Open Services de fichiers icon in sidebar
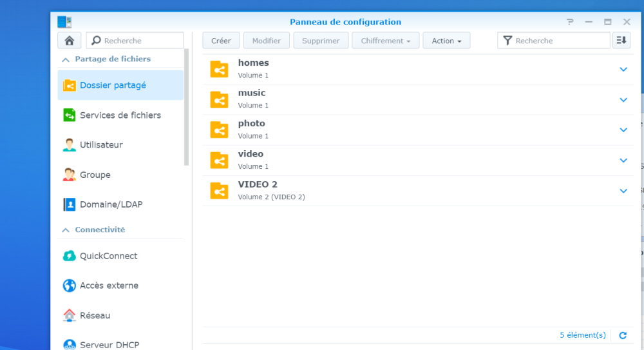The height and width of the screenshot is (350, 644). pyautogui.click(x=70, y=115)
